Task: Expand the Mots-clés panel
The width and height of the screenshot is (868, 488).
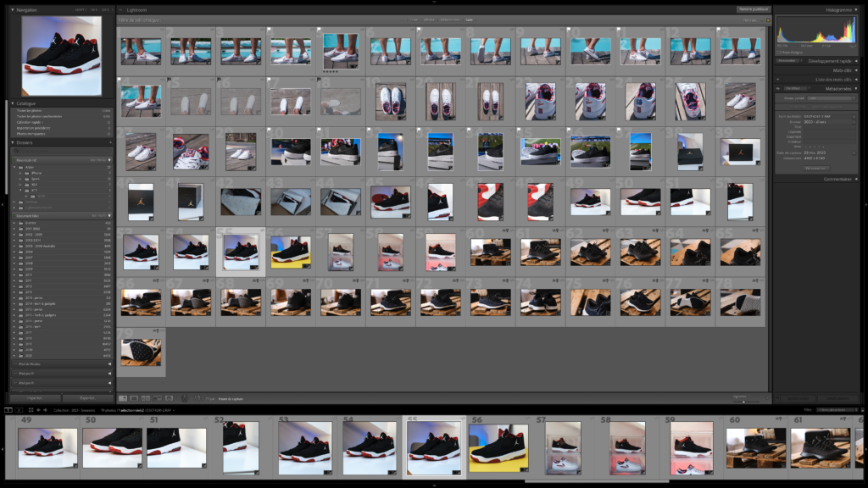Action: (x=856, y=70)
